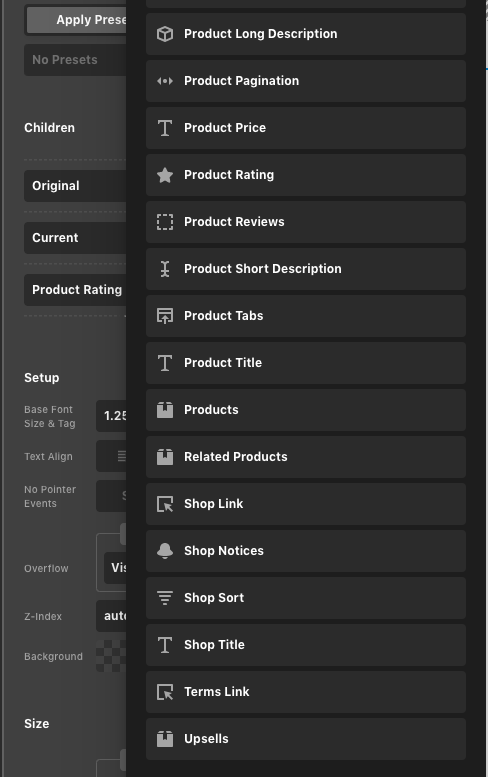Click the Product Rating star icon
This screenshot has width=488, height=777.
pos(165,175)
